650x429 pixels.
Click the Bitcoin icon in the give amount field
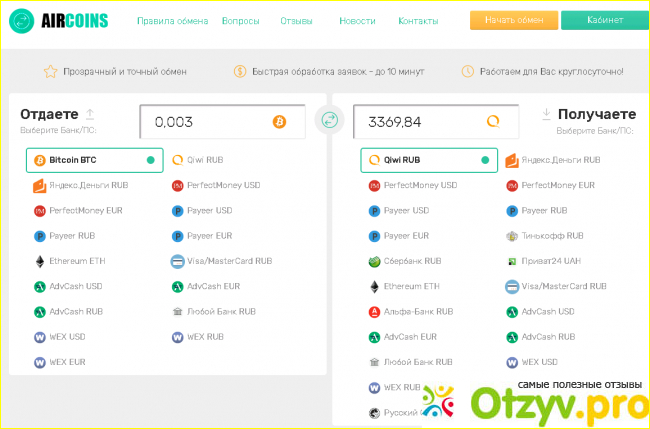[x=279, y=122]
